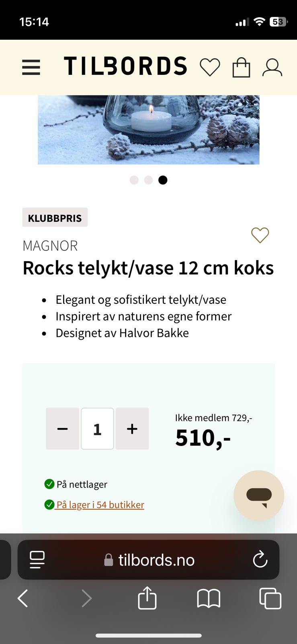The image size is (297, 644).
Task: Go to Tilbords homepage via logo
Action: click(125, 66)
